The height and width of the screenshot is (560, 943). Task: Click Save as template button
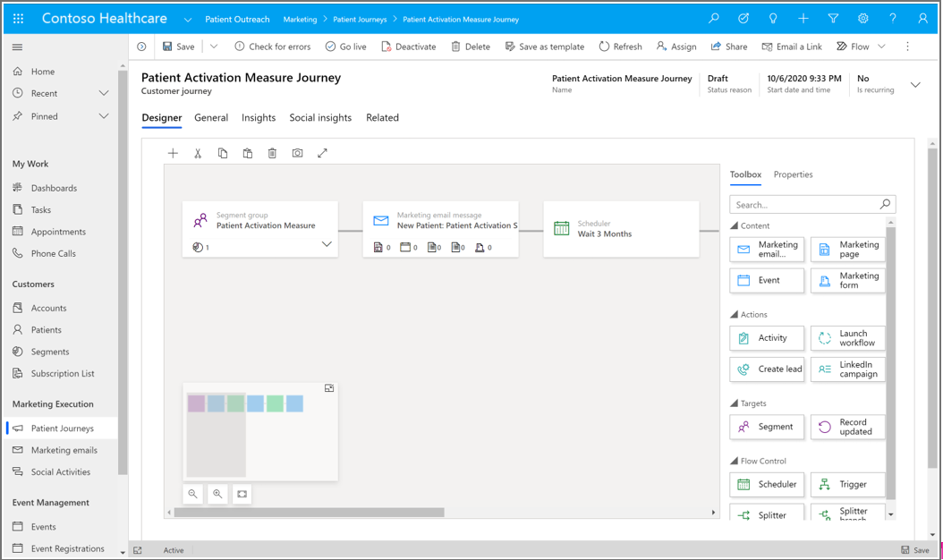[544, 47]
